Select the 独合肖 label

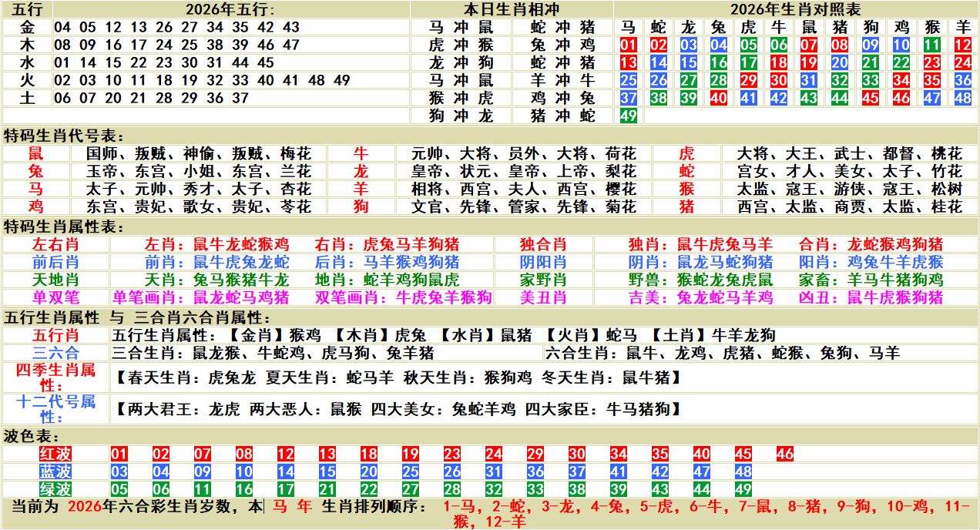[543, 244]
